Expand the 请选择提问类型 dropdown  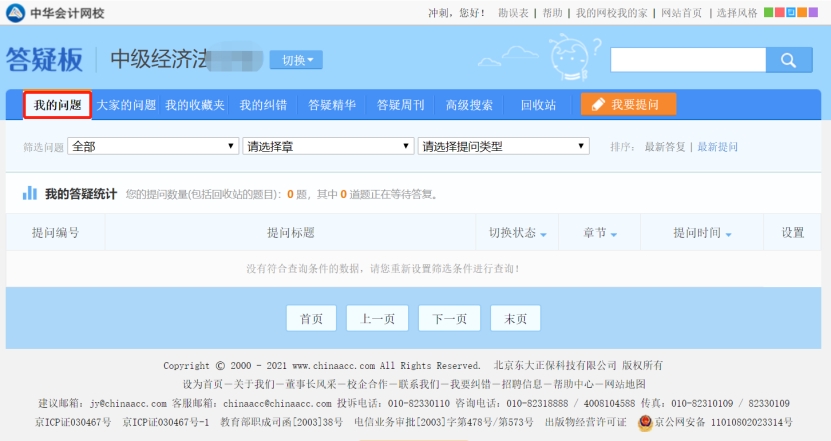[503, 146]
